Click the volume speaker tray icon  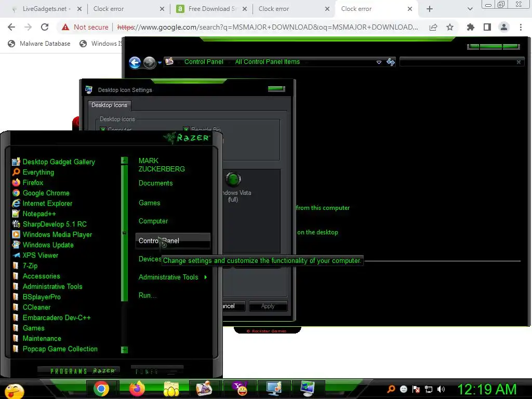[x=441, y=389]
